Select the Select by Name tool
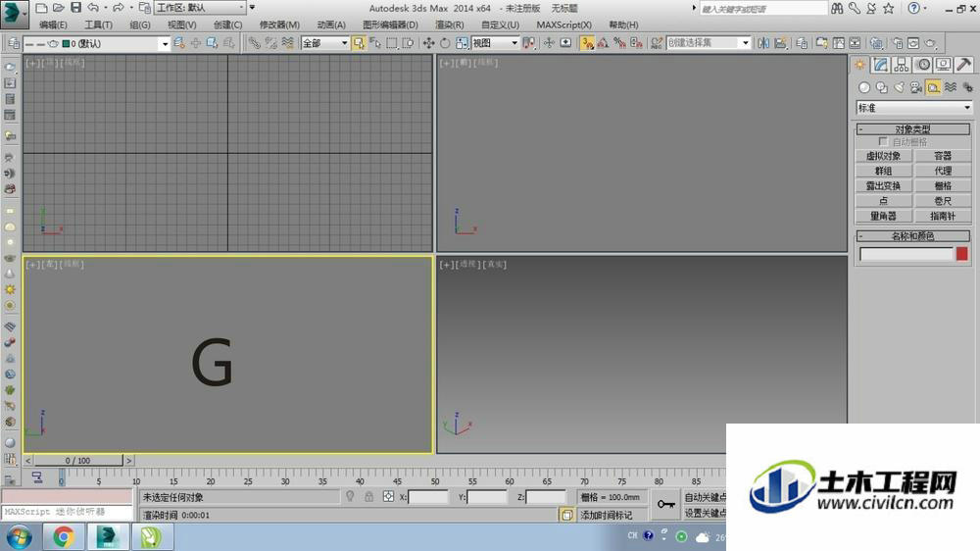980x551 pixels. click(x=375, y=43)
